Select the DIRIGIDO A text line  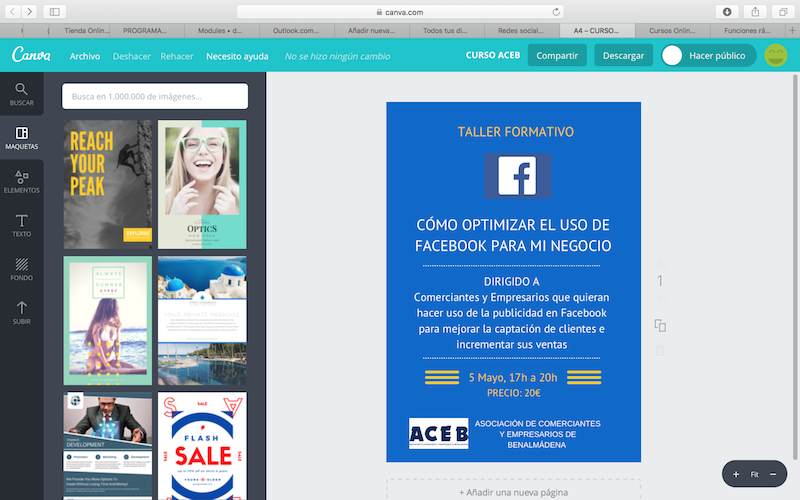(x=511, y=282)
